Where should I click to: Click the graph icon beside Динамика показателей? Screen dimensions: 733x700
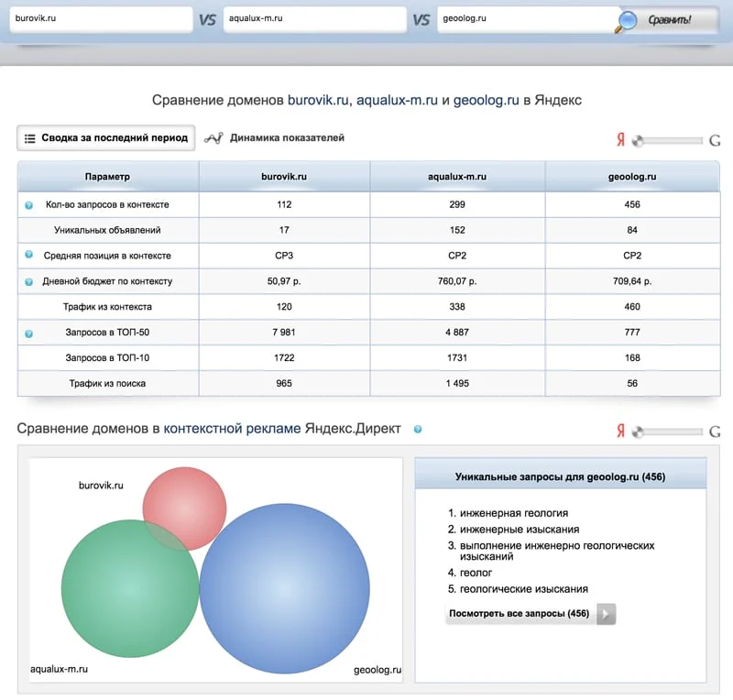pos(213,138)
